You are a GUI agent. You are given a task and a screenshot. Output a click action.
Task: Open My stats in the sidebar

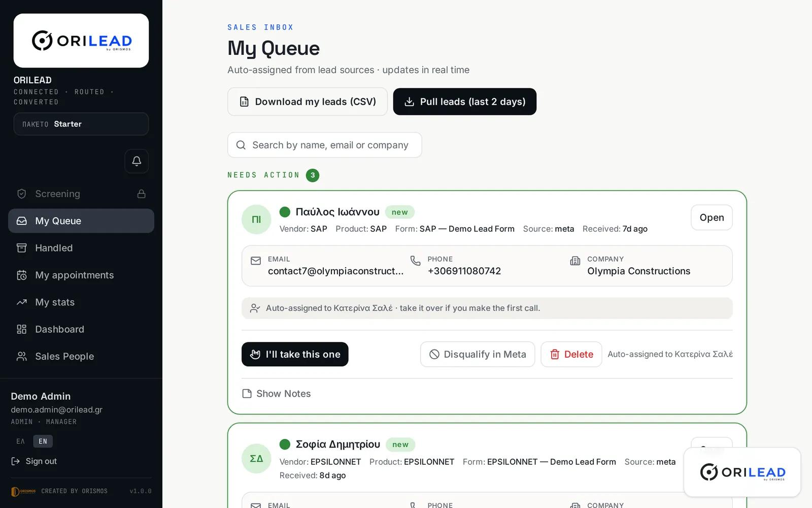coord(81,302)
